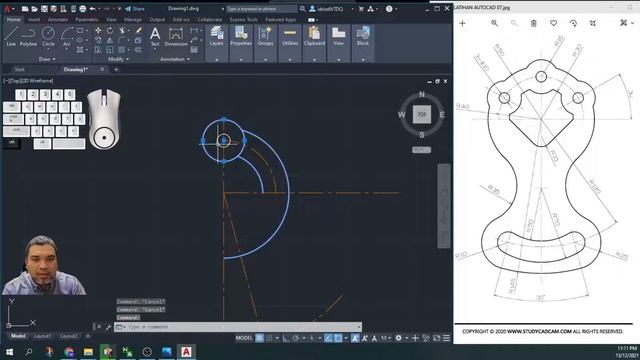Choose the Dimension tool

click(x=176, y=36)
